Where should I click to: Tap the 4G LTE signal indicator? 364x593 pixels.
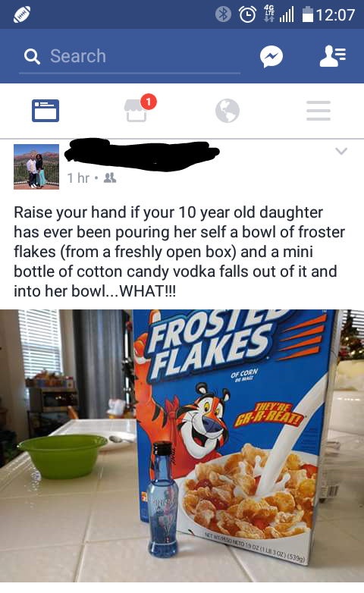pyautogui.click(x=269, y=14)
